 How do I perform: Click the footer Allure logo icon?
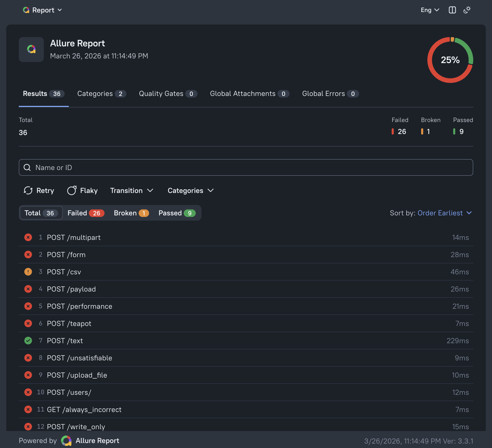point(66,441)
